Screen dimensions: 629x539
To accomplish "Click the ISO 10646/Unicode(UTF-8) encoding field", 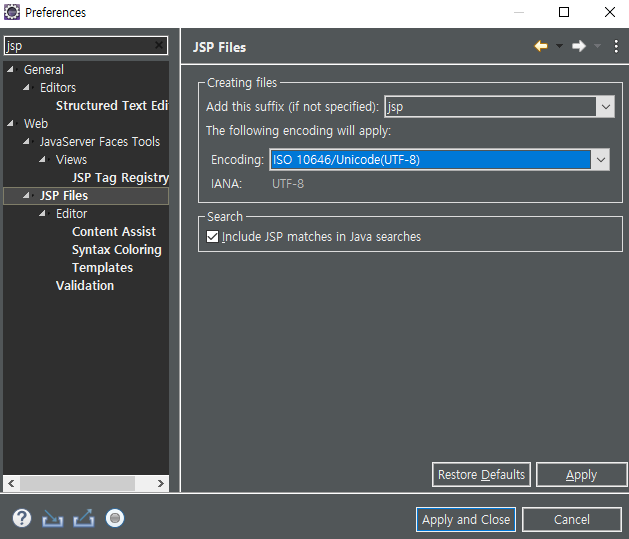I will (x=430, y=160).
